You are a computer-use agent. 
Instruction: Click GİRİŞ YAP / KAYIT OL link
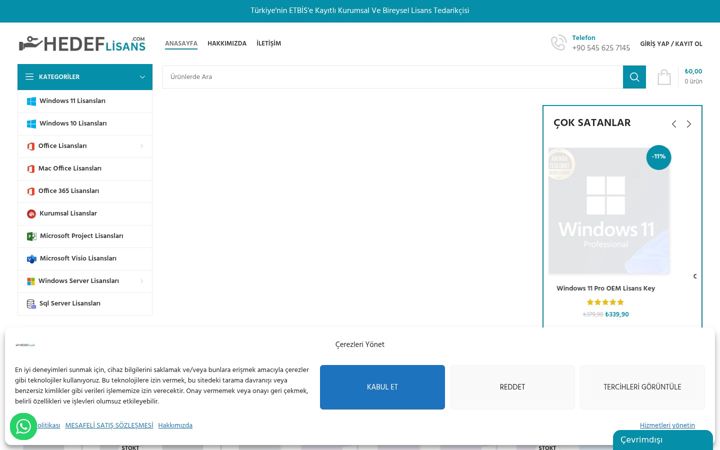[671, 44]
